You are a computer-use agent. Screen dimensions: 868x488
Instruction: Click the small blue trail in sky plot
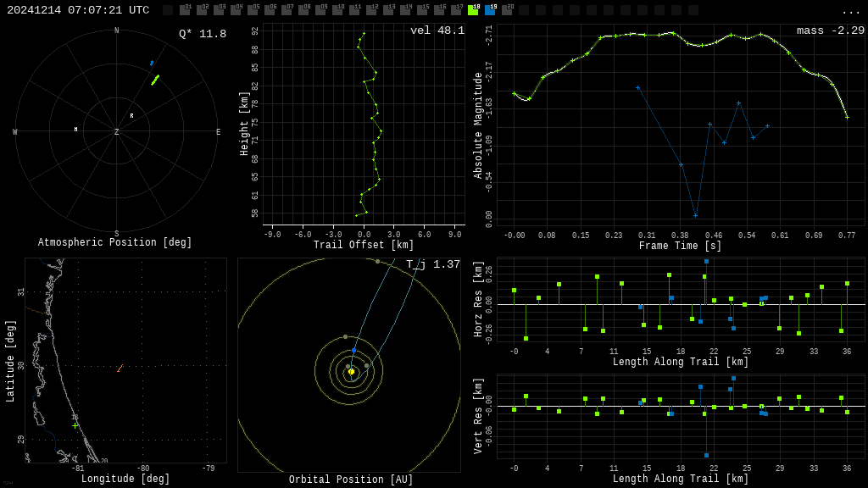pos(152,63)
